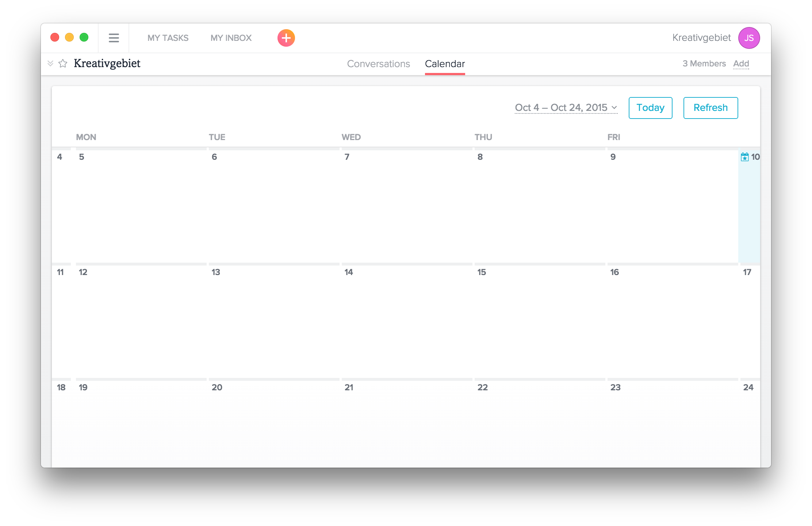Favorite Kreativgebiet with the star icon

tap(63, 63)
